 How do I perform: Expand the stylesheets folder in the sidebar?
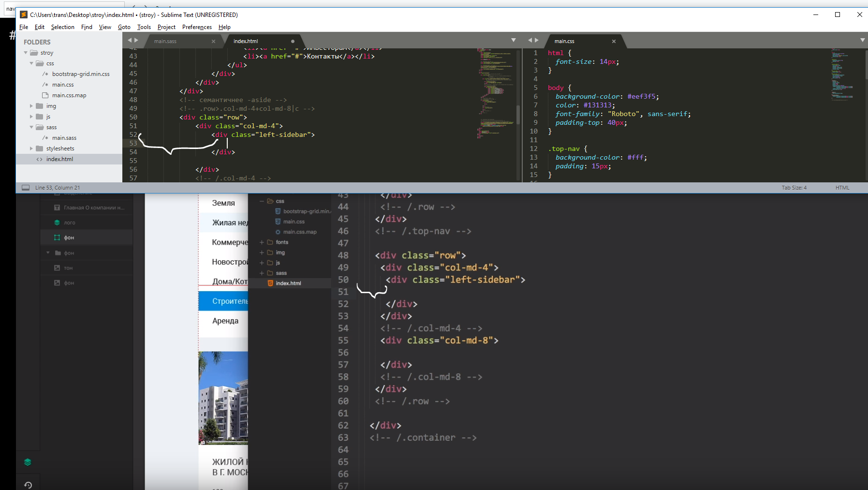tap(31, 148)
